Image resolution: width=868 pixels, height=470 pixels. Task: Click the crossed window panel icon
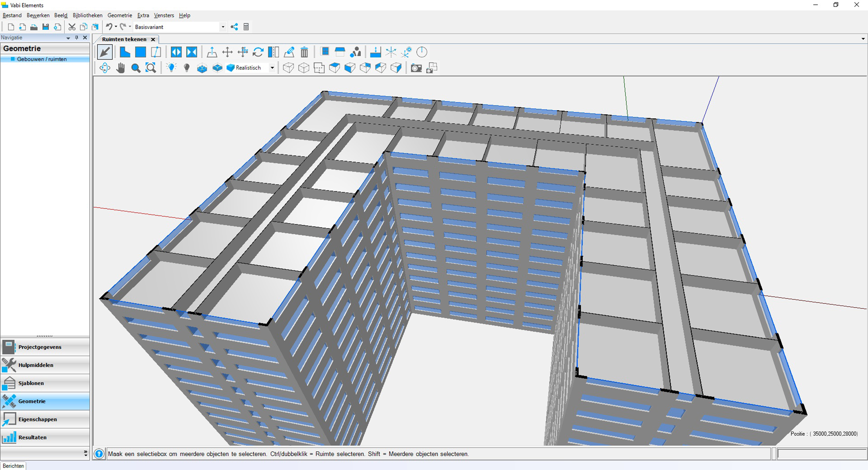pos(192,52)
